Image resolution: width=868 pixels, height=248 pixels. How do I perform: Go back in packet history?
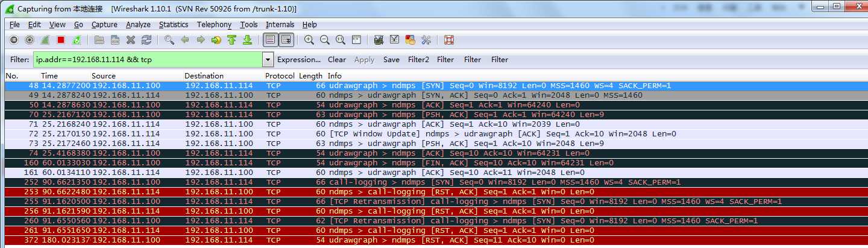click(x=185, y=40)
